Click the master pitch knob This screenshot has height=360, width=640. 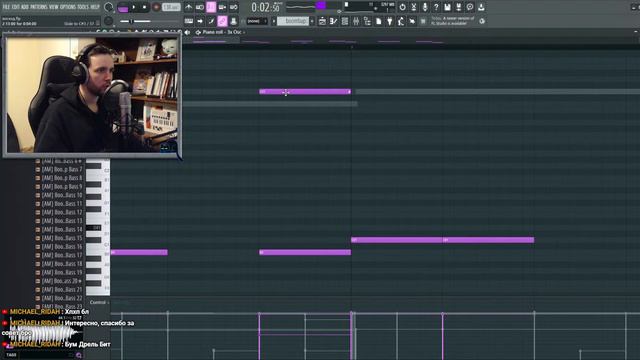108,21
